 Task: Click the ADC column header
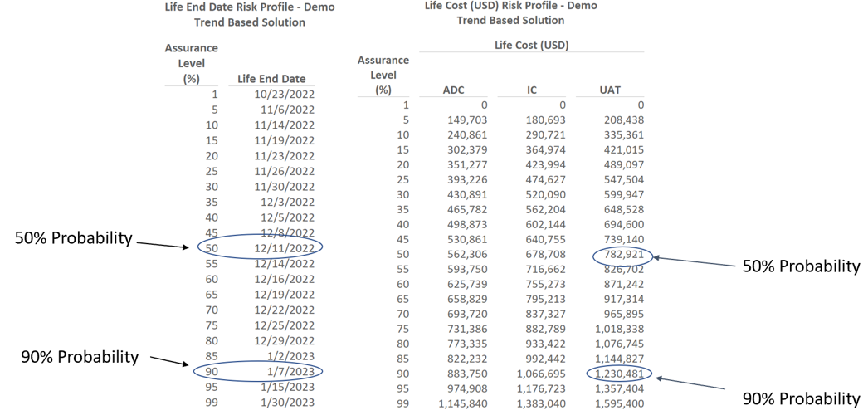click(453, 90)
